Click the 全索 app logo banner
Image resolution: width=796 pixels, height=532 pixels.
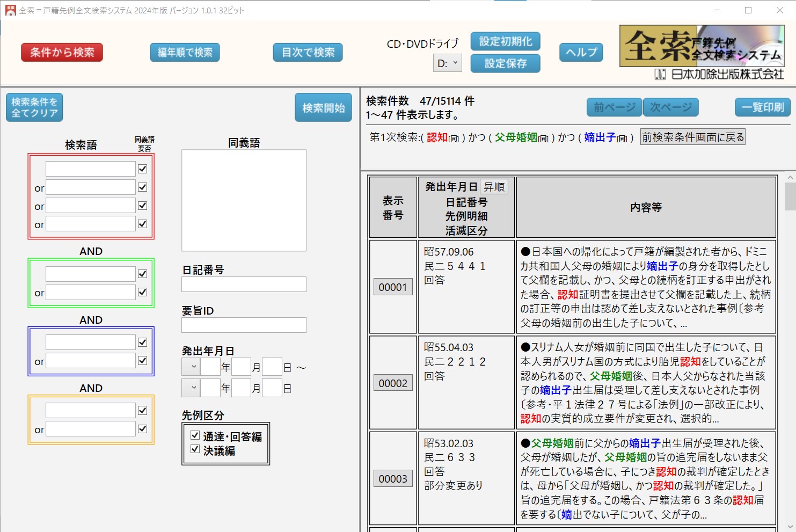click(702, 46)
